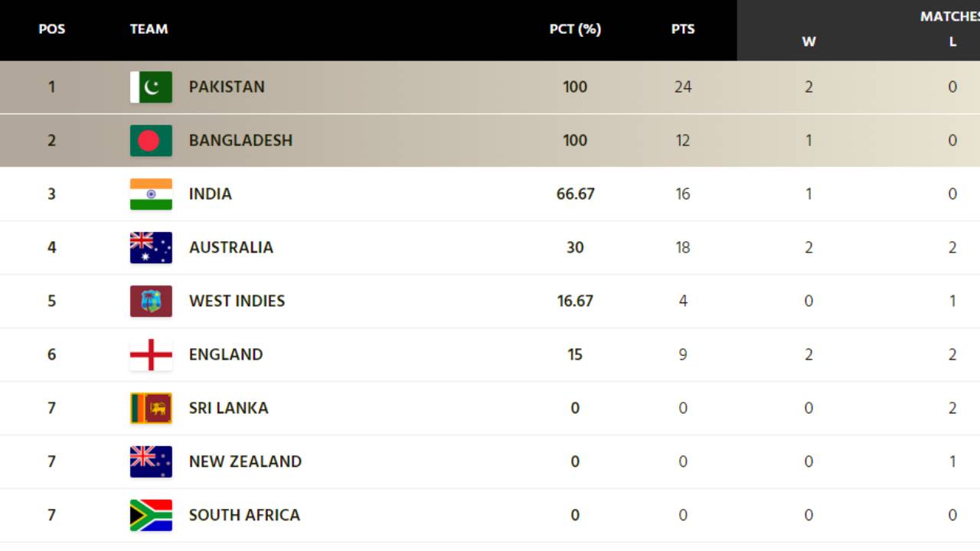The height and width of the screenshot is (551, 980).
Task: Click the Pakistan flag icon
Action: [151, 86]
